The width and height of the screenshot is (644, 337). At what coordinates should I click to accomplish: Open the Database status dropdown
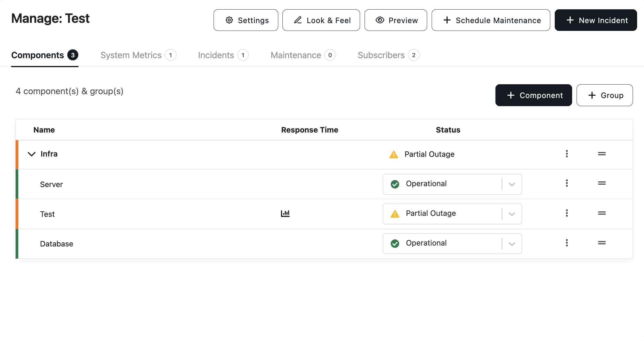click(452, 243)
